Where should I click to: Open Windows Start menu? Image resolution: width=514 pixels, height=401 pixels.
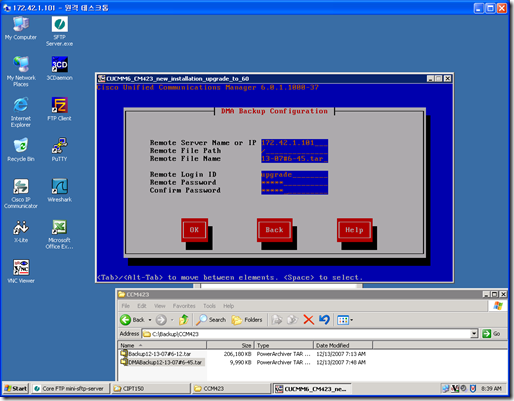(16, 388)
